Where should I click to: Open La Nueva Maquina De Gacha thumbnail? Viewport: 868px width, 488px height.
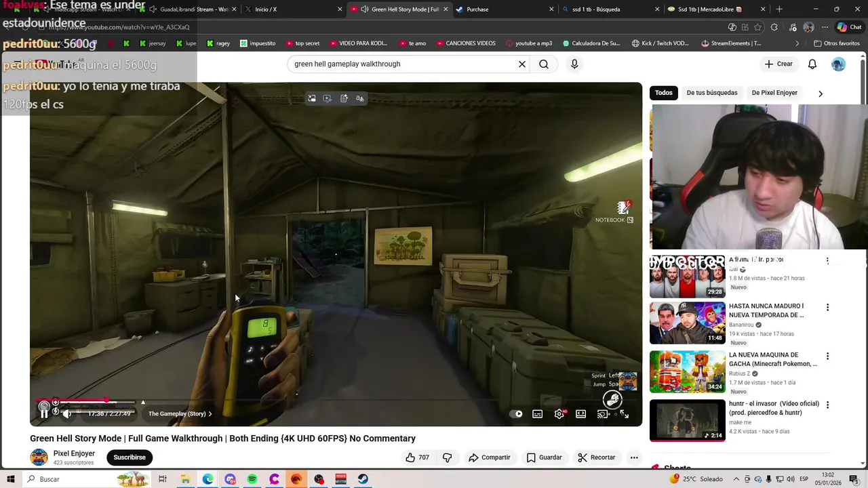[x=688, y=372]
